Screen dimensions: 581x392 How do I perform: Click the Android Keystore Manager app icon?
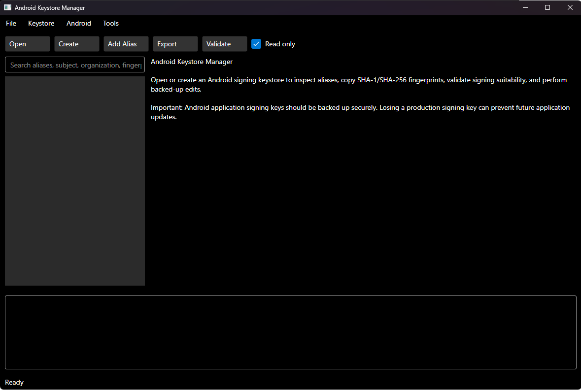click(x=7, y=7)
